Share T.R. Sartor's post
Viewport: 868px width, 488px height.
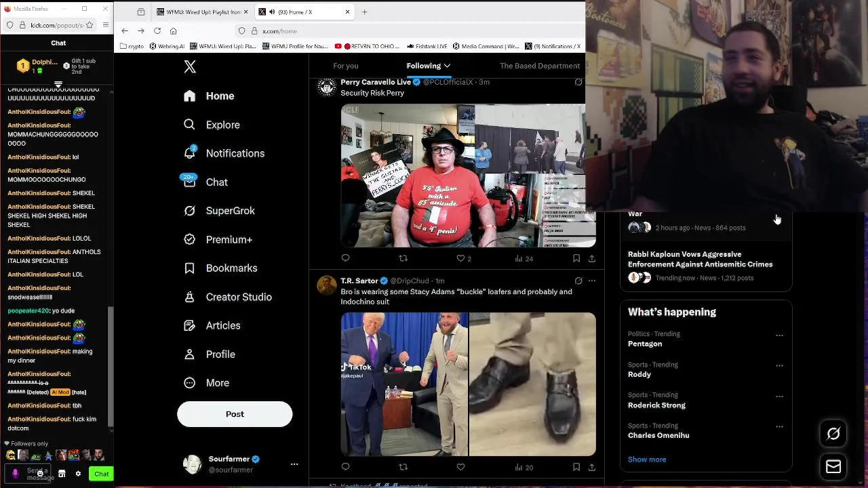[592, 467]
